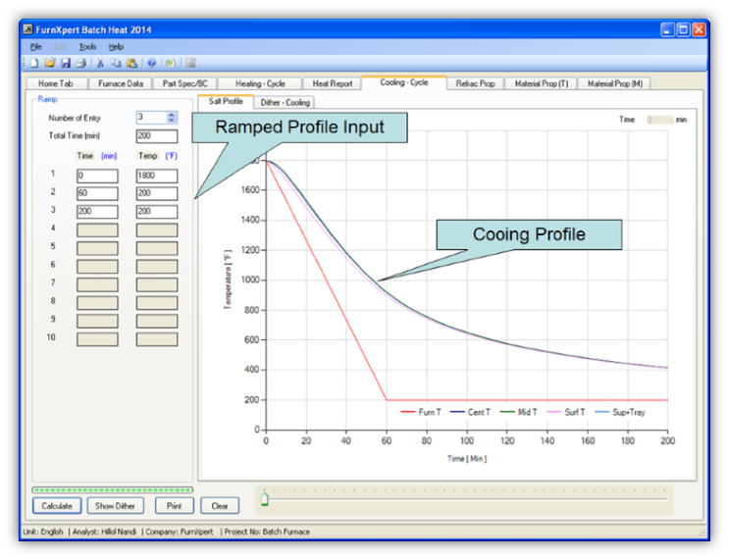Select the Salt Profile sub-tab

226,101
